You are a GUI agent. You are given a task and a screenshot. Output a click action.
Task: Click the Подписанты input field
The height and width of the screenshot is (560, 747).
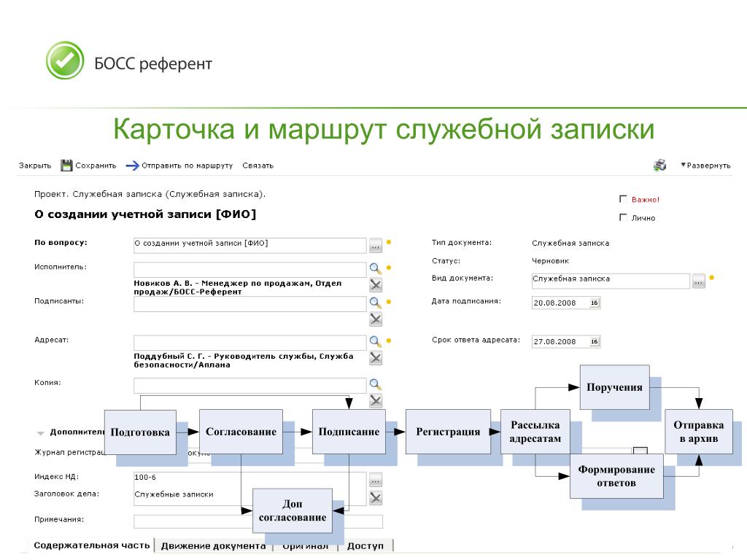click(249, 304)
